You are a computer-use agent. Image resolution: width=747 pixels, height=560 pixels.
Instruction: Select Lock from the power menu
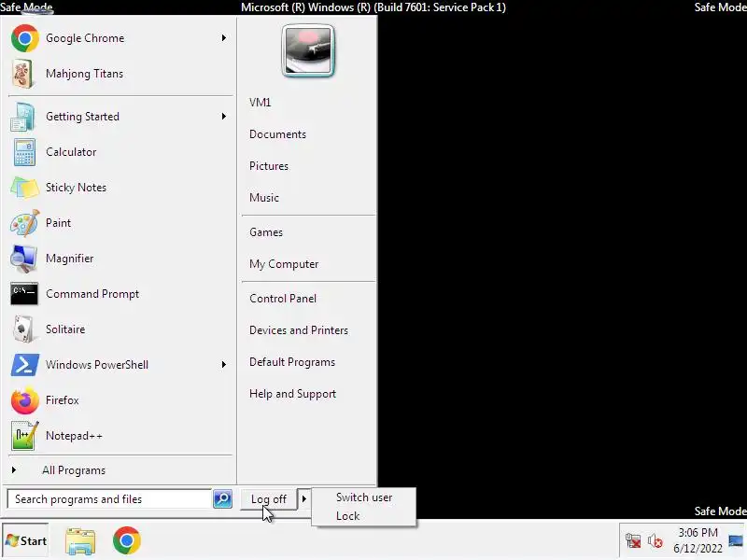[x=347, y=516]
